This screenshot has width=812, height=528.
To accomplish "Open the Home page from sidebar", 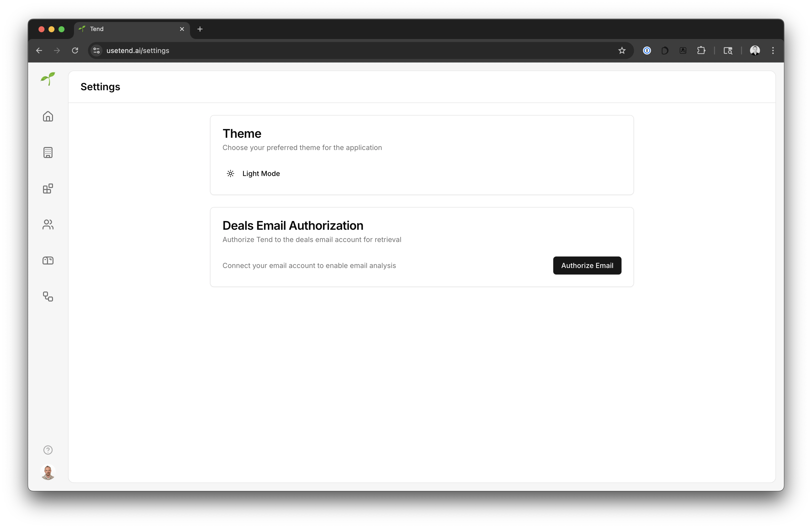I will click(x=48, y=117).
